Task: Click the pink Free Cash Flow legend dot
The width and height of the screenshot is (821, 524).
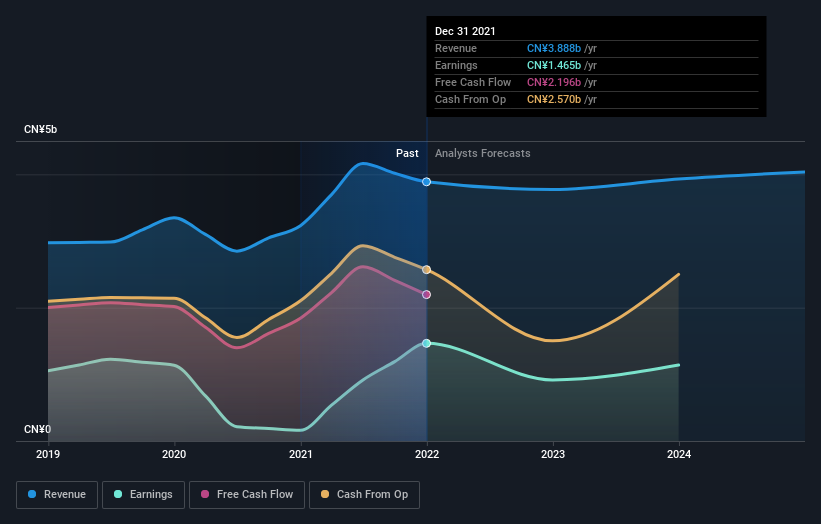Action: (205, 494)
